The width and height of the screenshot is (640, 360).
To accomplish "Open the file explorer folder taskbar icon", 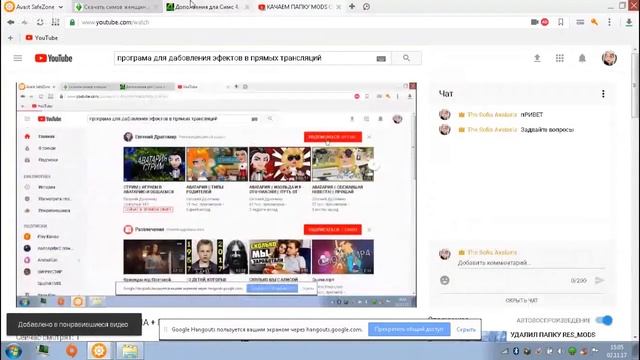I will 130,351.
